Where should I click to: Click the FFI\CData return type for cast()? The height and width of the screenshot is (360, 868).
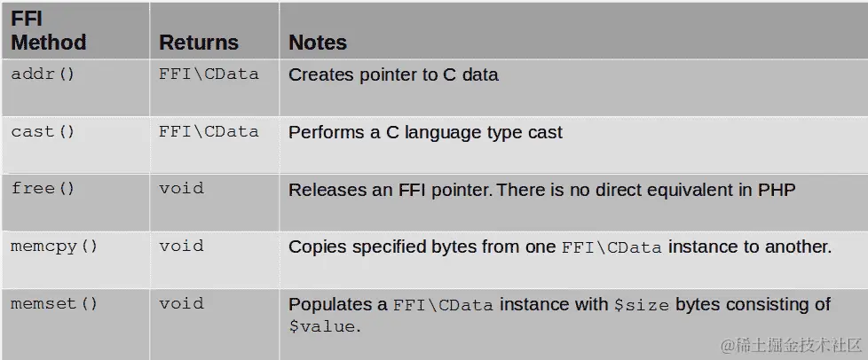point(209,132)
